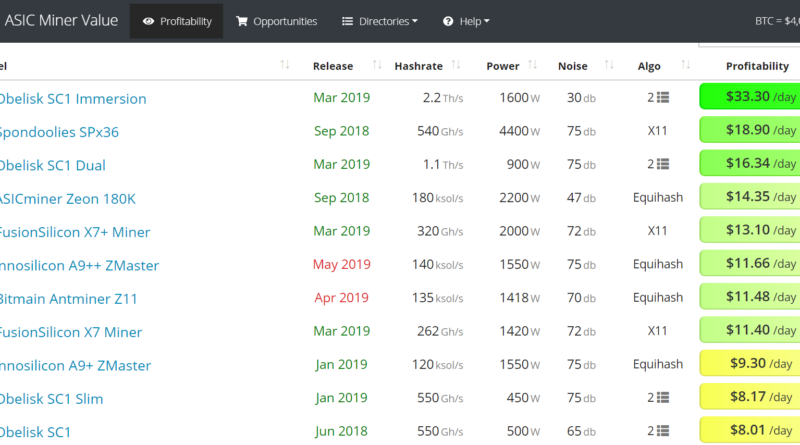Click the 30 db noise value
This screenshot has width=800, height=445.
(x=581, y=97)
